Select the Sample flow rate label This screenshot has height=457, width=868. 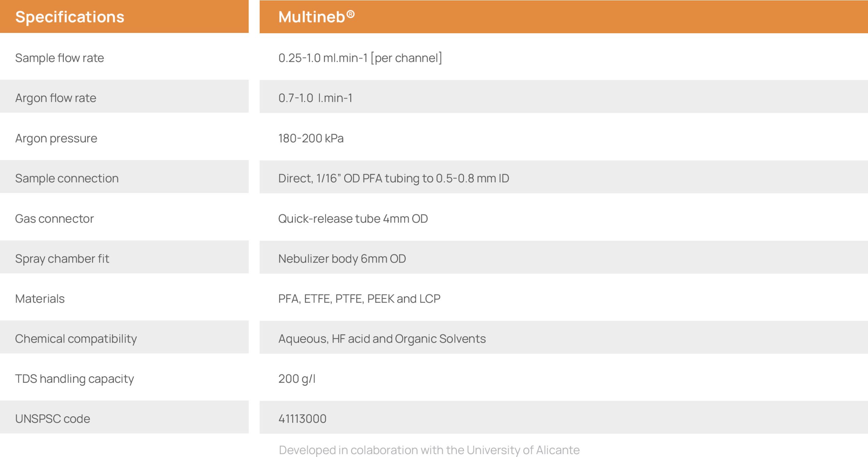click(60, 58)
